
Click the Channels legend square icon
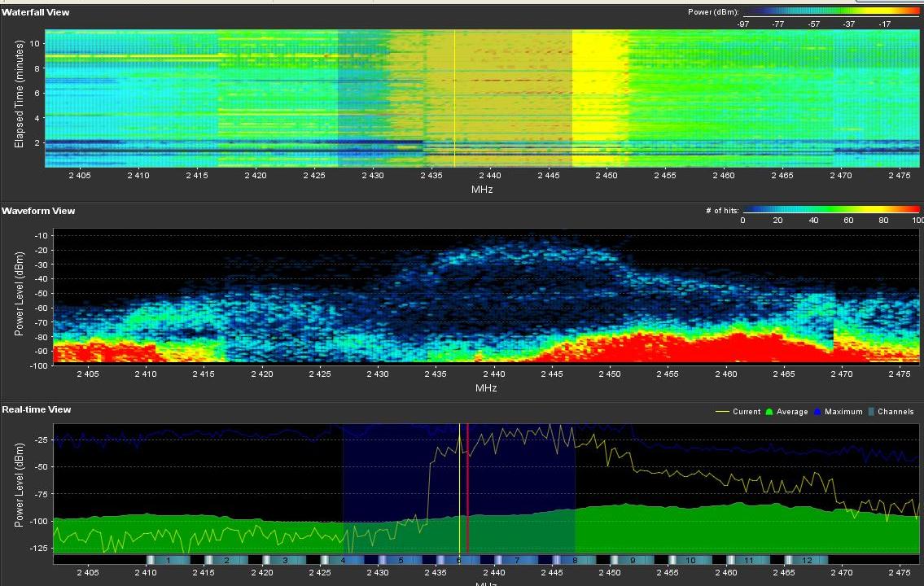coord(870,412)
